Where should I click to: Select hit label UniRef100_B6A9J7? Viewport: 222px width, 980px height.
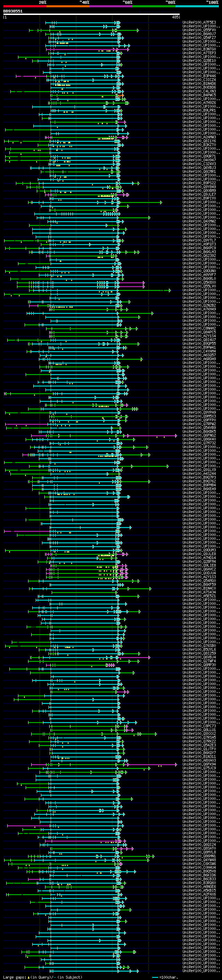click(x=199, y=34)
